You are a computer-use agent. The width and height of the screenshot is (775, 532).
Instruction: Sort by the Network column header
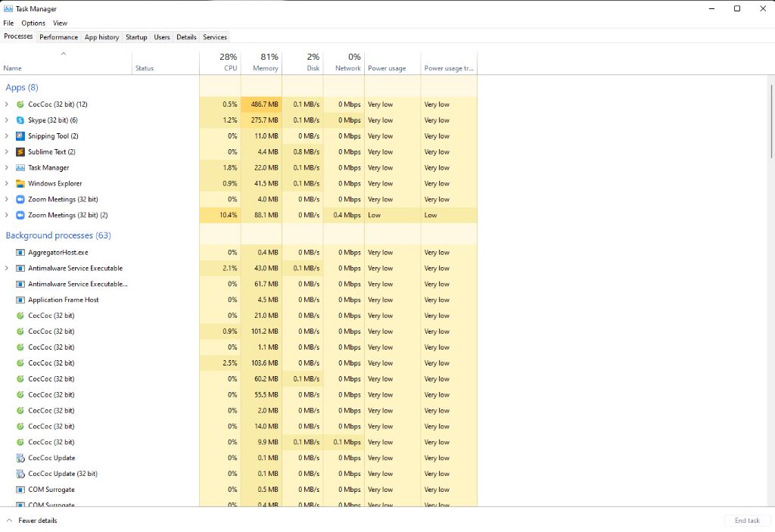[x=344, y=63]
